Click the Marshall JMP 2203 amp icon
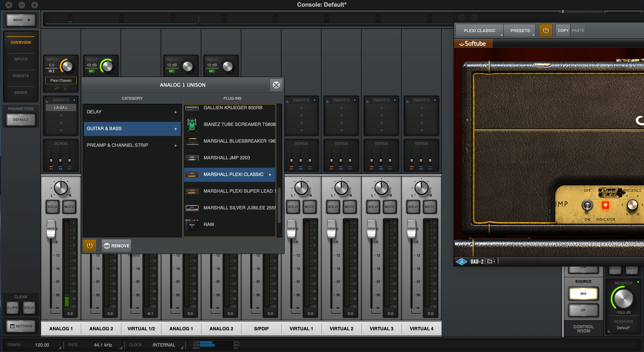Viewport: 644px width, 352px height. (192, 158)
